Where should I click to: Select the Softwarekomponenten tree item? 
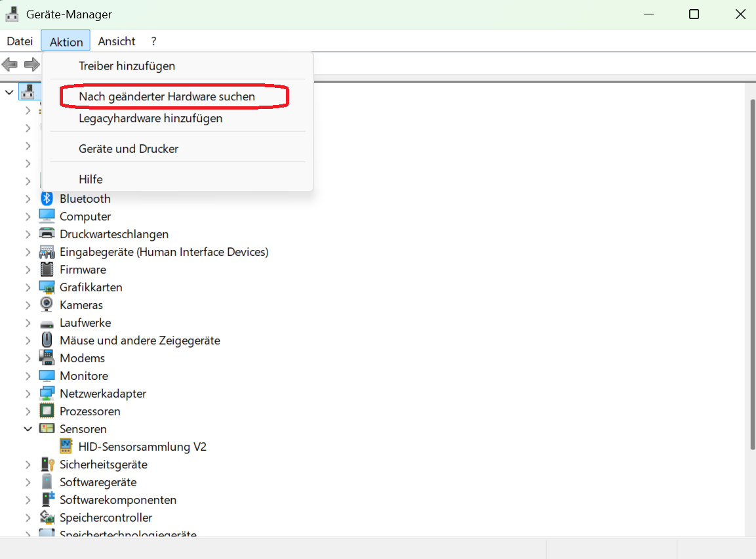coord(118,499)
